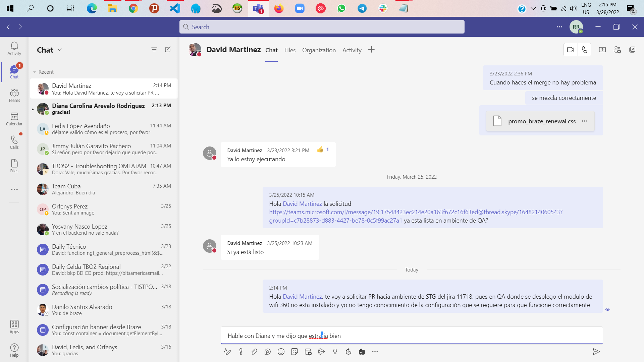Click thumbs-up reaction on David's message

(320, 149)
